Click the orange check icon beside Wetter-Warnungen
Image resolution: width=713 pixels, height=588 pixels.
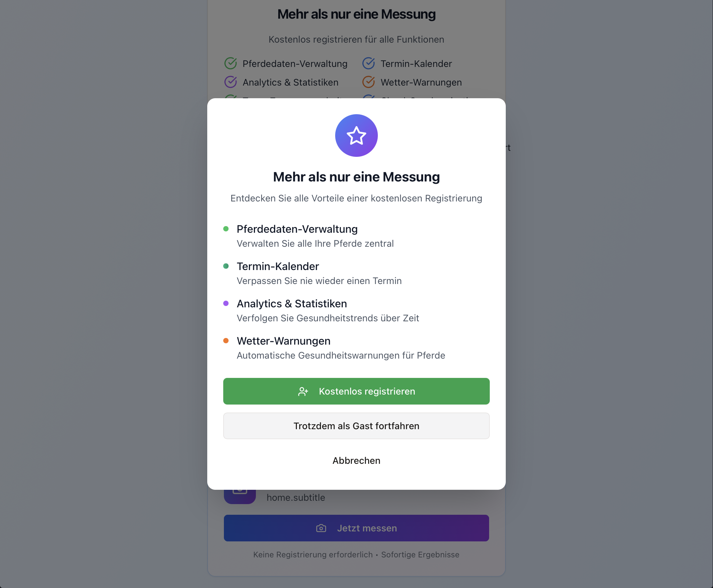pyautogui.click(x=368, y=82)
